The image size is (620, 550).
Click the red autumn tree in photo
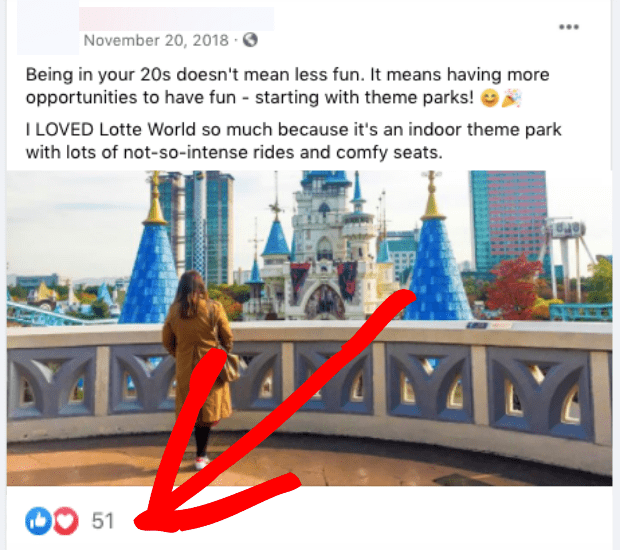(513, 287)
